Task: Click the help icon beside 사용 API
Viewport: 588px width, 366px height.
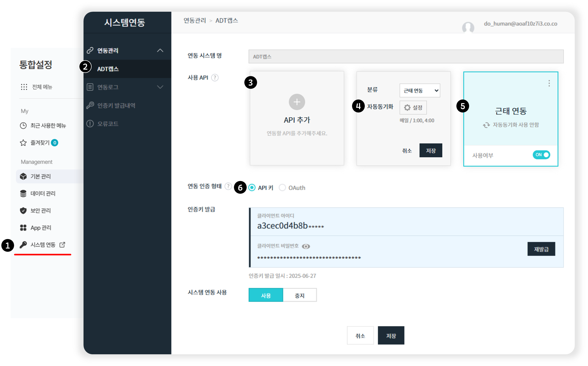Action: [215, 78]
